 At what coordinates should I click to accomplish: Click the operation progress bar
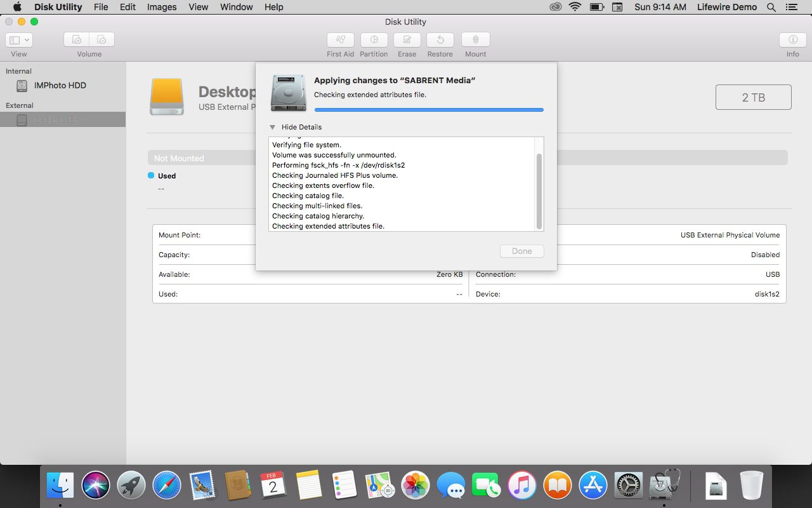pos(429,110)
